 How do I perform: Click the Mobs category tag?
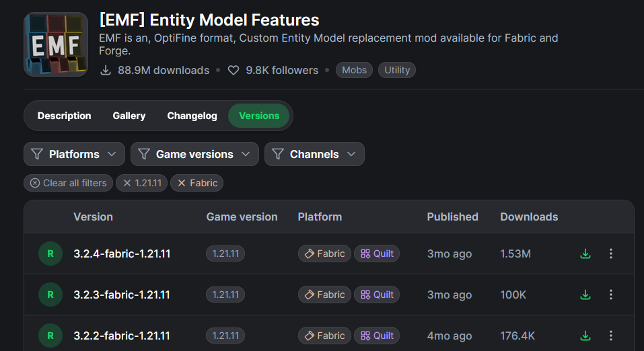[354, 70]
